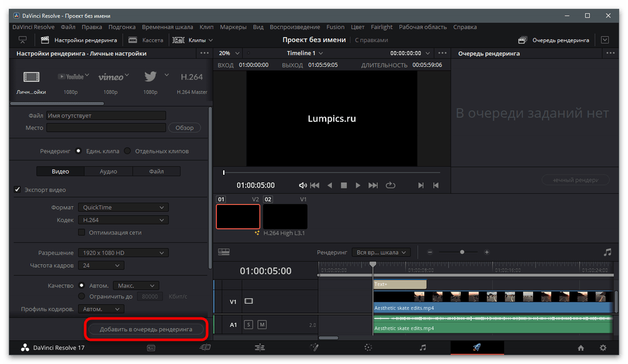
Task: Select the Отдельных клипов radio button
Action: pos(127,151)
